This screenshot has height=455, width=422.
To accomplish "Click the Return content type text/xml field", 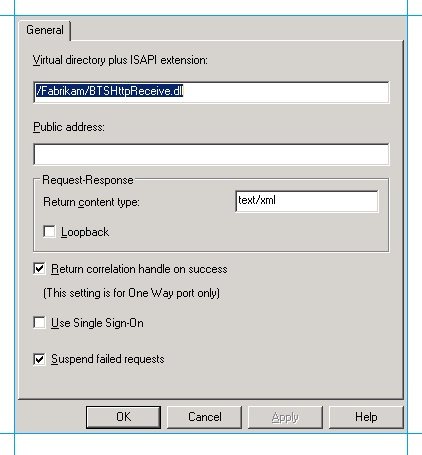I will click(x=307, y=201).
